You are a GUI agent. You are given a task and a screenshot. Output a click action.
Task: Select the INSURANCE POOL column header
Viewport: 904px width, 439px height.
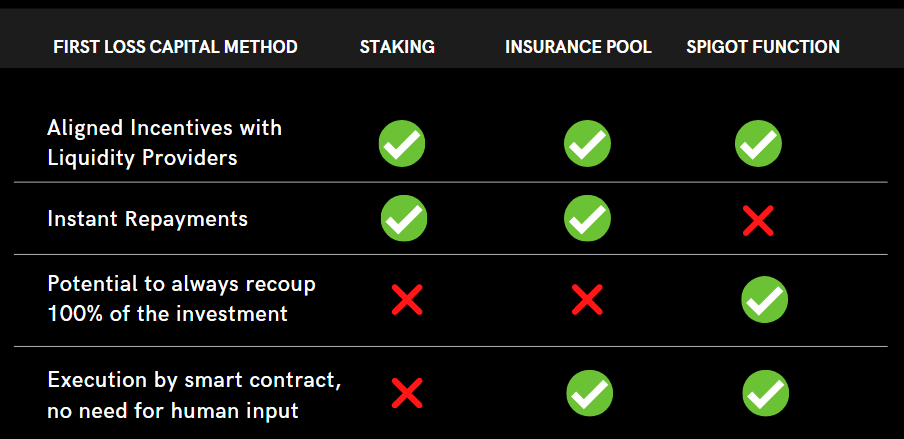pyautogui.click(x=578, y=47)
